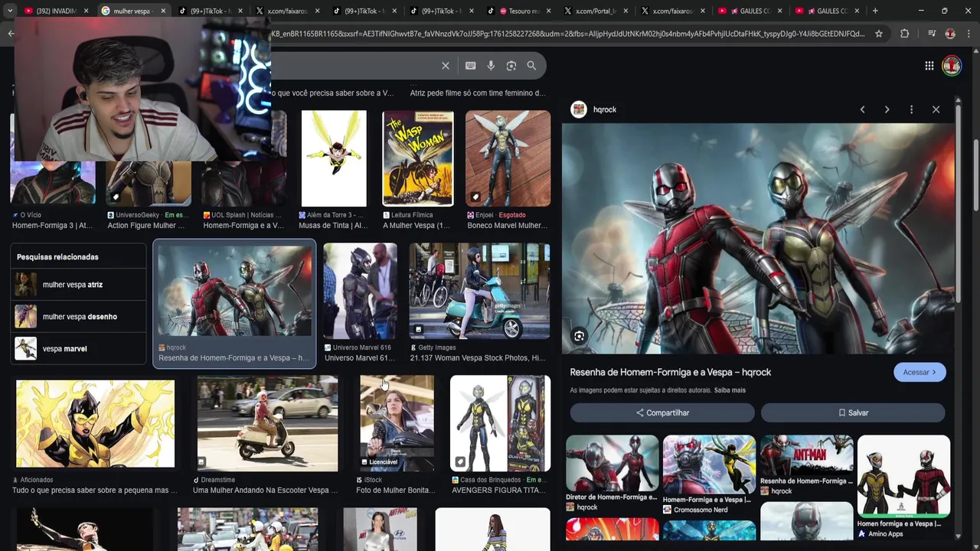Search inside the preview image with Lens icon
Screen dimensions: 980x551
pyautogui.click(x=579, y=336)
